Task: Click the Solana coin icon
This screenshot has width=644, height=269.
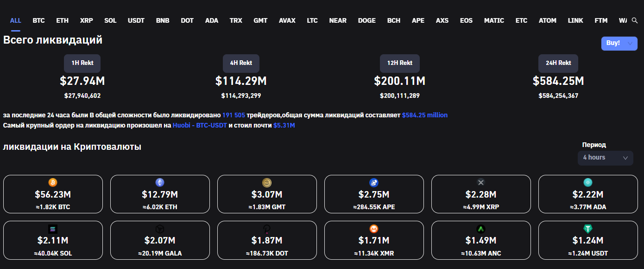Action: click(x=53, y=229)
